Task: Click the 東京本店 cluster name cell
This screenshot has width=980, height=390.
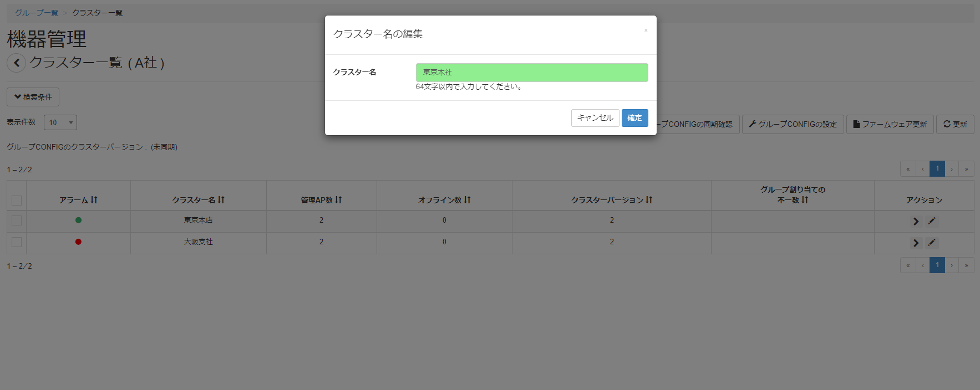Action: click(199, 220)
